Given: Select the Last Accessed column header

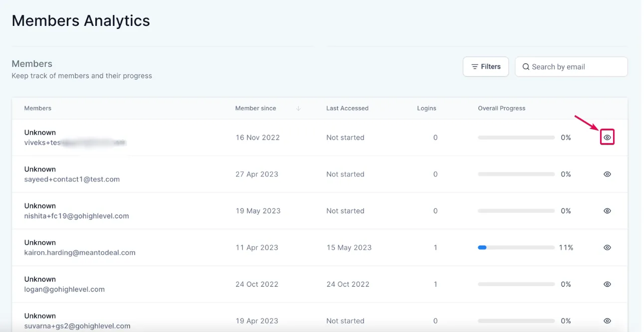Looking at the screenshot, I should coord(347,108).
